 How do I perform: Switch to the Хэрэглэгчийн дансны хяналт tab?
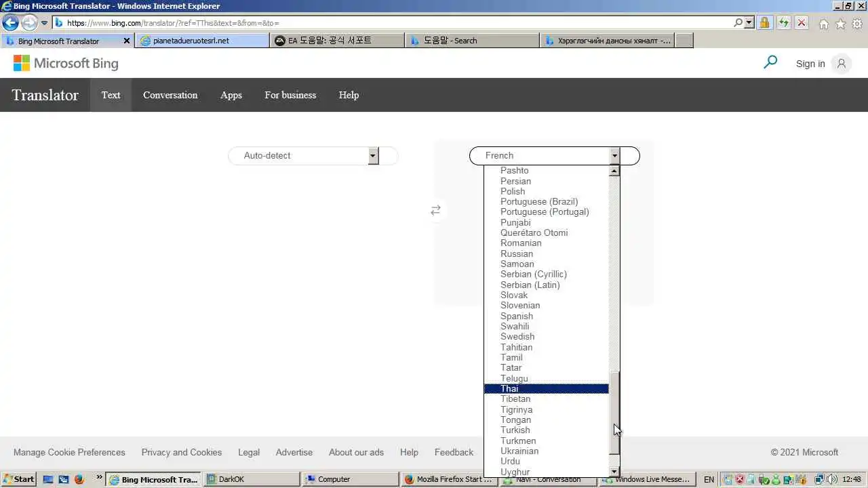tap(607, 41)
